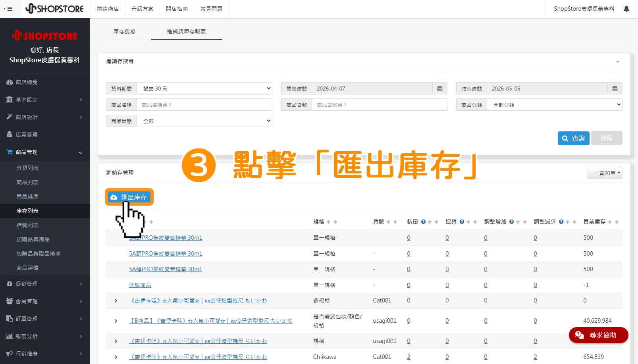Open the notification bell

pos(626,9)
